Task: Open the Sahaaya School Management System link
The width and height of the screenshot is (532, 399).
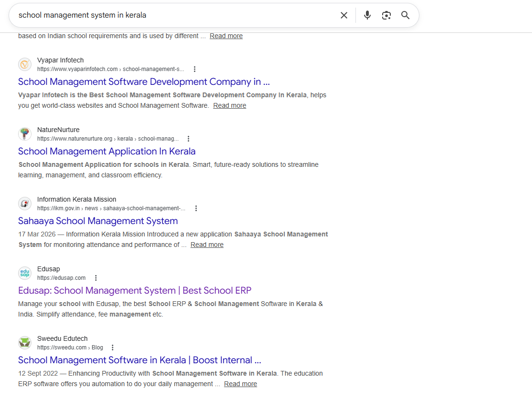Action: click(x=98, y=221)
